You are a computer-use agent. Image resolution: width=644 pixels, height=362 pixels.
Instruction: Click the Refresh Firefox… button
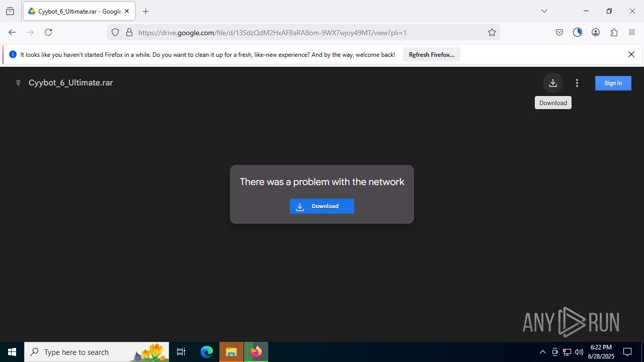coord(432,54)
